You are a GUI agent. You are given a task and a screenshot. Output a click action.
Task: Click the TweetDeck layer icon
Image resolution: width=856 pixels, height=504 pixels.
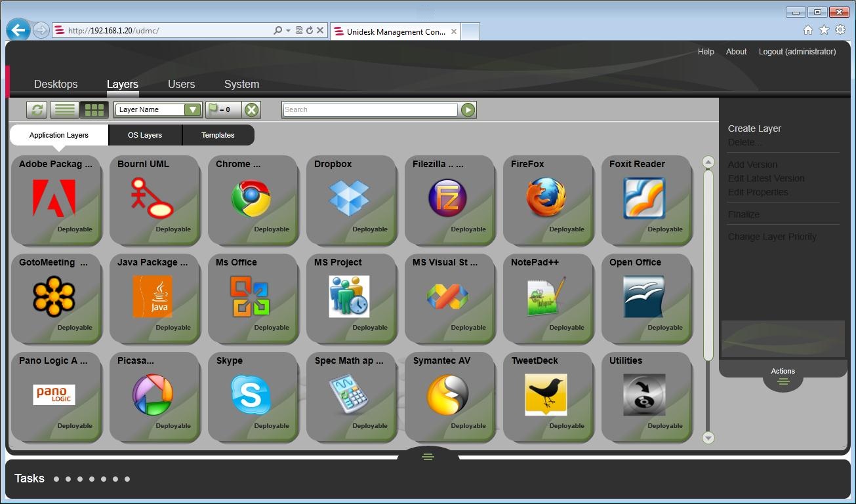[x=546, y=395]
